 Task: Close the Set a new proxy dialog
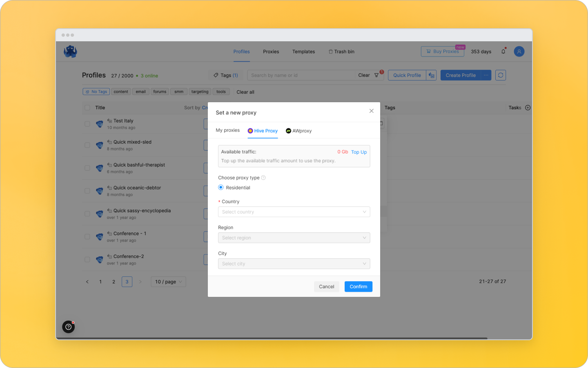coord(371,111)
